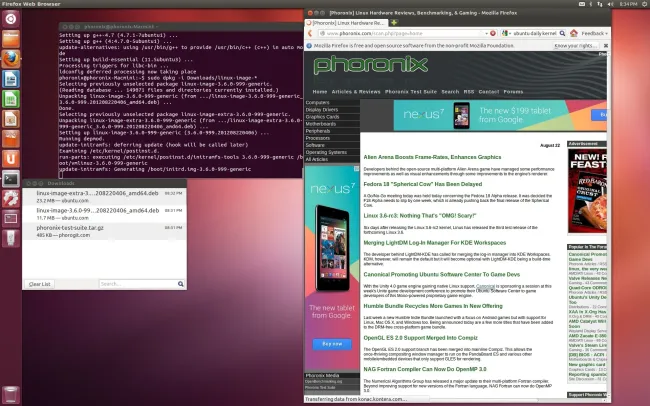This screenshot has height=406, width=650.
Task: Open the Workspace Switcher launcher icon
Action: [x=11, y=219]
